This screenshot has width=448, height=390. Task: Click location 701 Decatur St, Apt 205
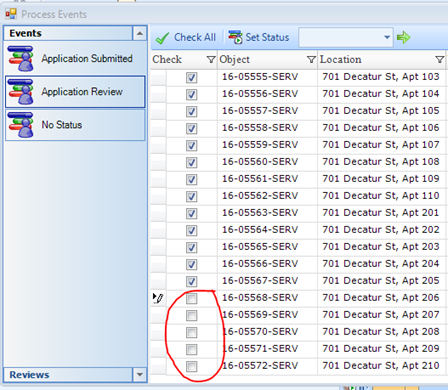click(381, 281)
